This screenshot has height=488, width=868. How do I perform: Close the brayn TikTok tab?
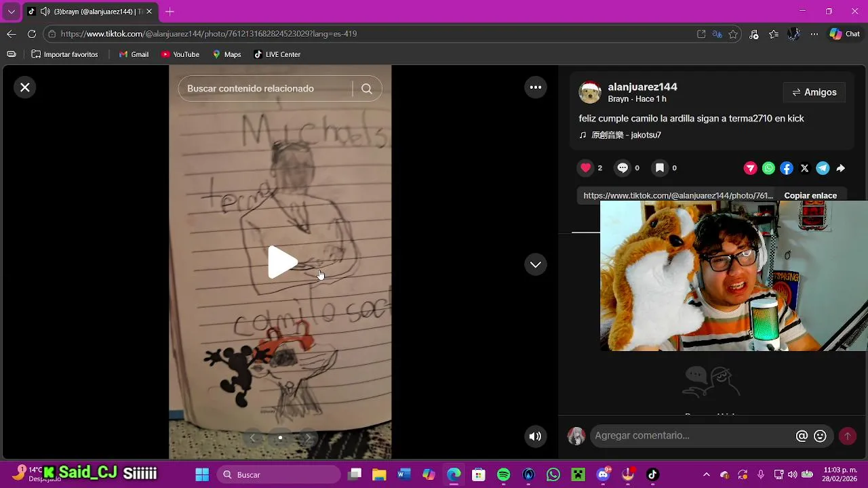coord(149,12)
